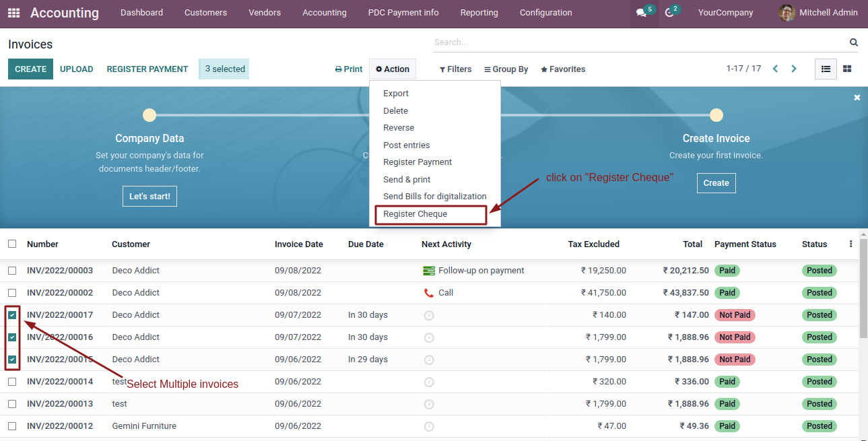Screen dimensions: 868x441
Task: Uncheck the INV/2022/00016 row checkbox
Action: 12,337
